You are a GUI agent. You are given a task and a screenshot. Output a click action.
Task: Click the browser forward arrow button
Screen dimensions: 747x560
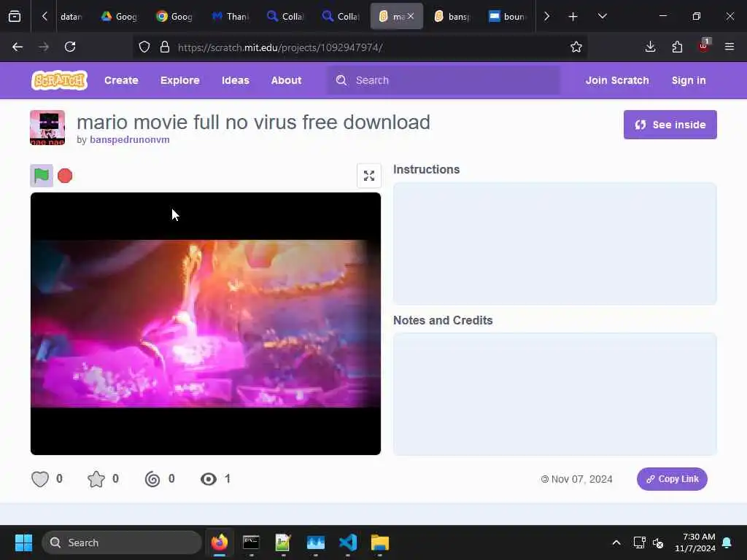(44, 47)
